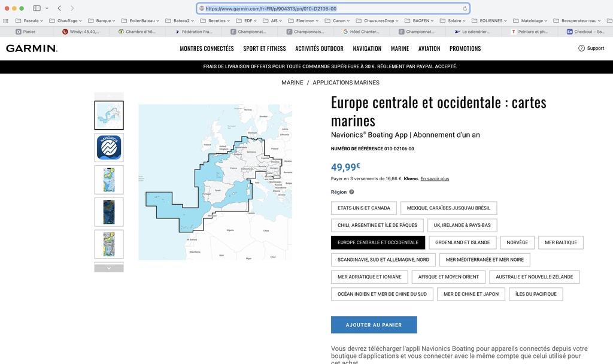
Task: Select Mer Baltique region
Action: click(561, 242)
